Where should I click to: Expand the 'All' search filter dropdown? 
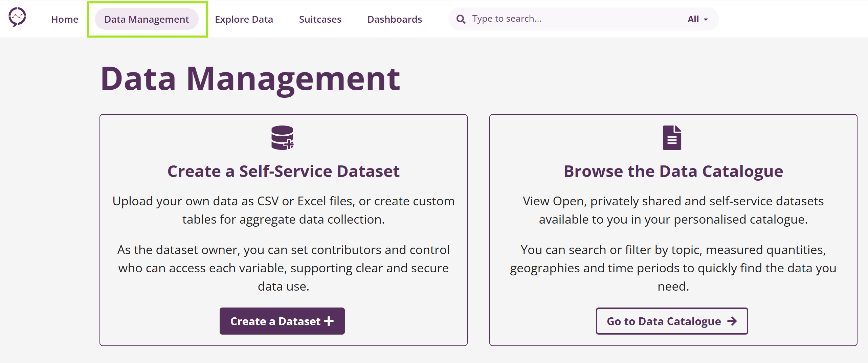tap(697, 19)
